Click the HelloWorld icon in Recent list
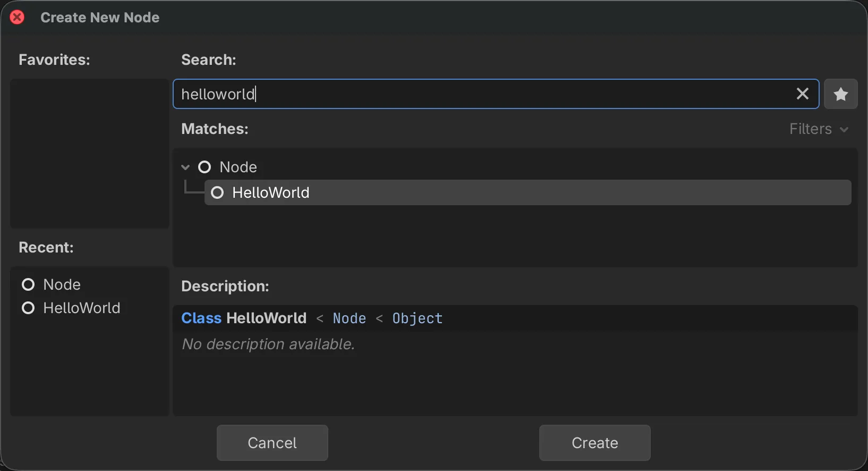The height and width of the screenshot is (471, 868). click(28, 308)
